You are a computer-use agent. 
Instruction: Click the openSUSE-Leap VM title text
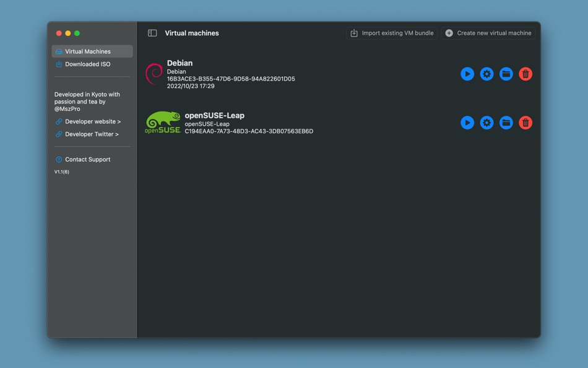click(215, 115)
